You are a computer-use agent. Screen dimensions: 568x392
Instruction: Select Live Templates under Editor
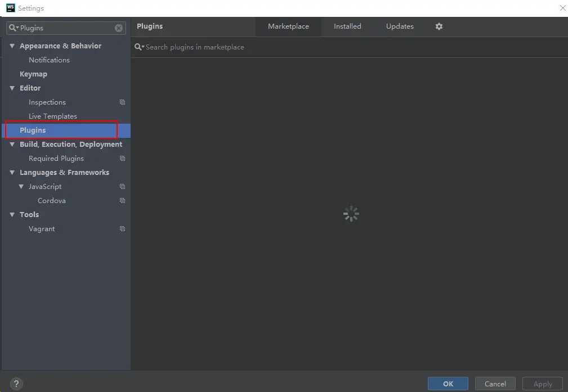point(53,116)
